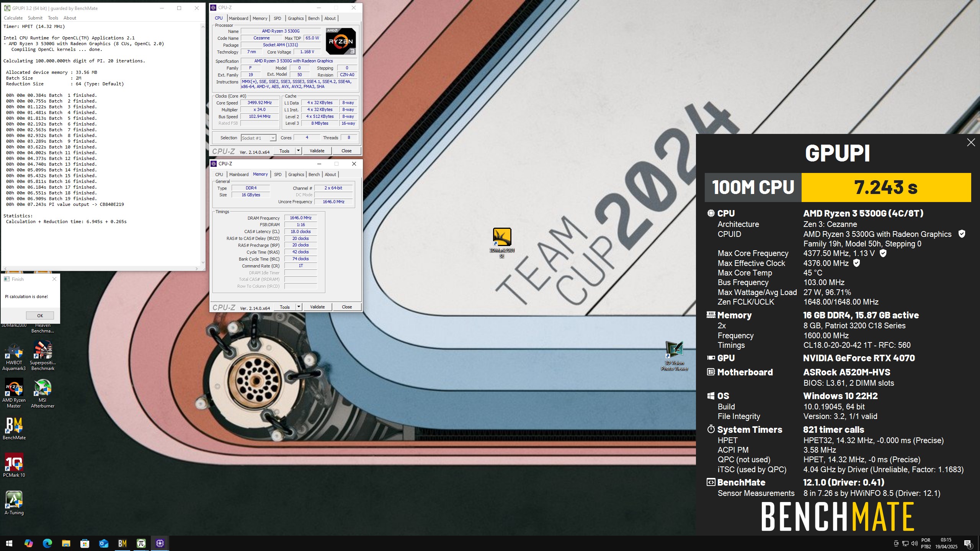
Task: Click OK in the Finish dialog
Action: pos(40,316)
